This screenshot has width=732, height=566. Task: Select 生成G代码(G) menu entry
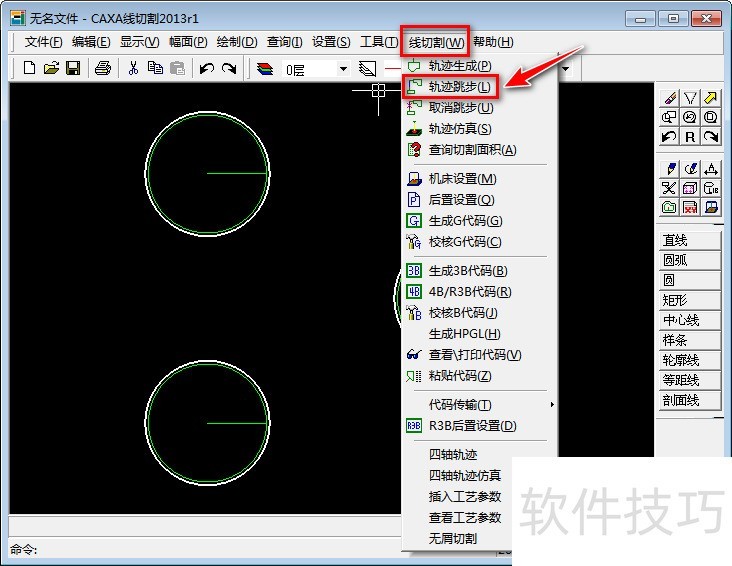click(x=480, y=221)
